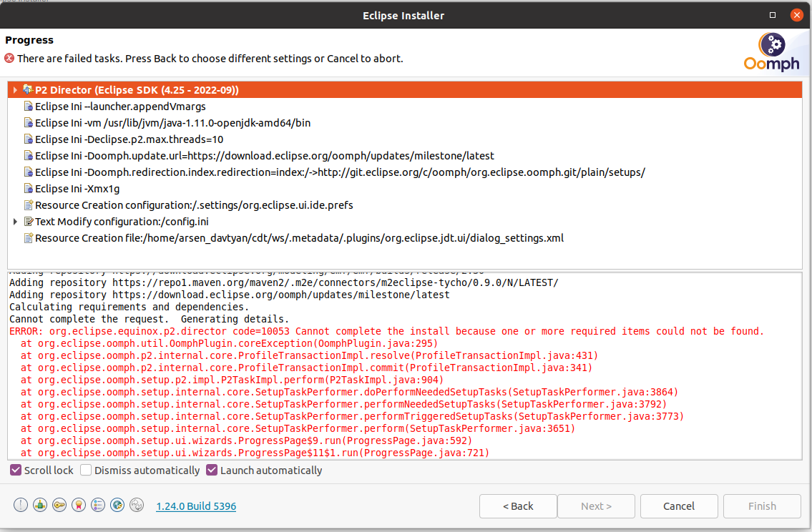This screenshot has height=532, width=812.
Task: Click the 'There are failed tasks' message
Action: click(210, 59)
